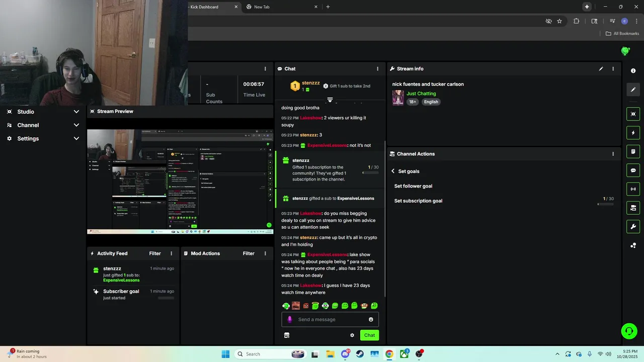Click the sub goal progress bar in chat
The height and width of the screenshot is (362, 644).
coord(370,173)
